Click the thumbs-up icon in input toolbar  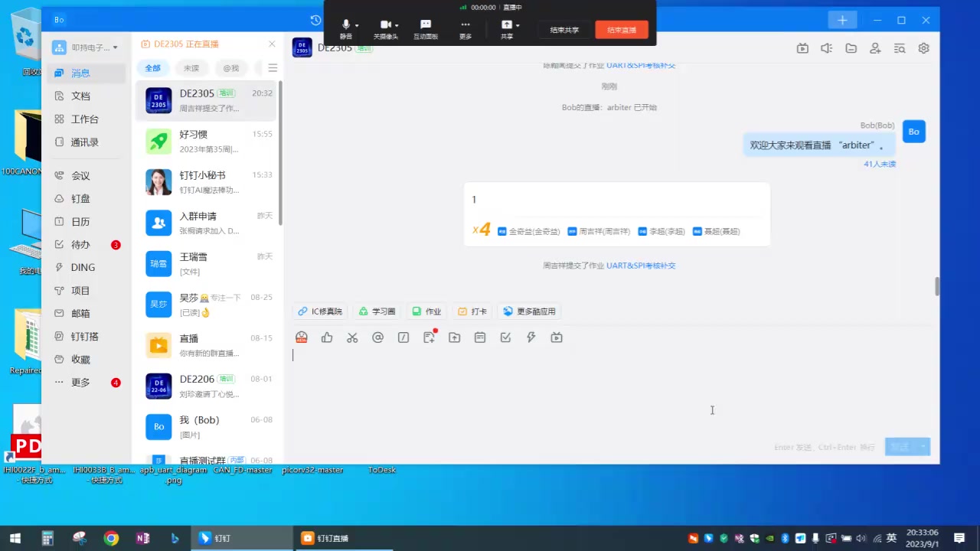point(327,337)
